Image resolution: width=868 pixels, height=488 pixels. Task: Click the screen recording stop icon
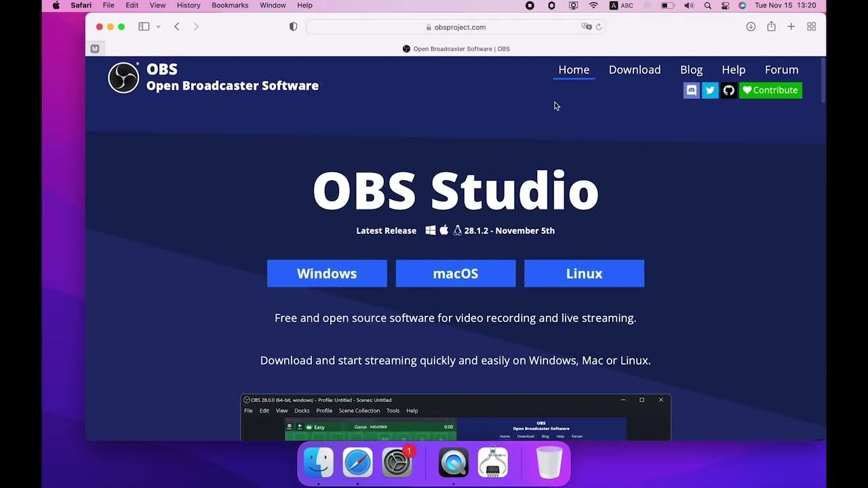pos(530,5)
